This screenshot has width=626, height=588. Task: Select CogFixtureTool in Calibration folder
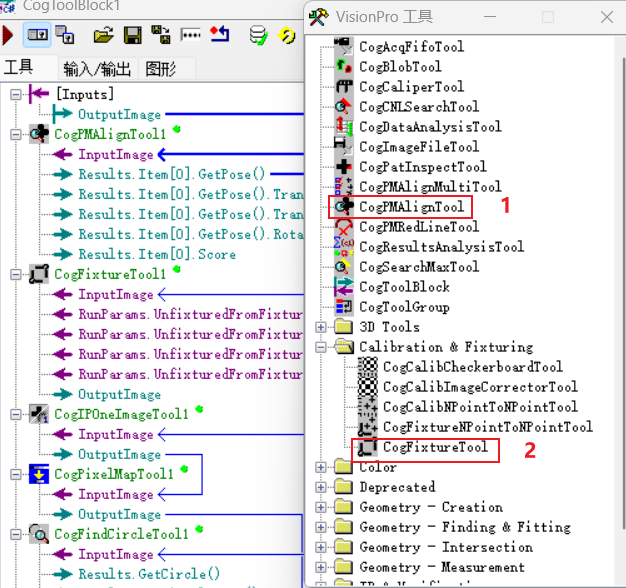pos(435,447)
